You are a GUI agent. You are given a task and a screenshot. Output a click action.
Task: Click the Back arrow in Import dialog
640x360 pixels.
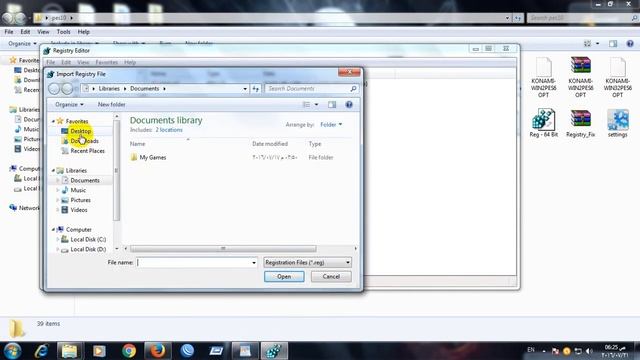54,89
